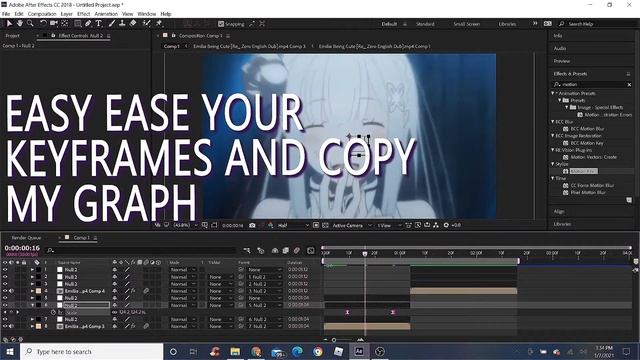Open the Animation menu
Image resolution: width=640 pixels, height=360 pixels.
(x=106, y=14)
